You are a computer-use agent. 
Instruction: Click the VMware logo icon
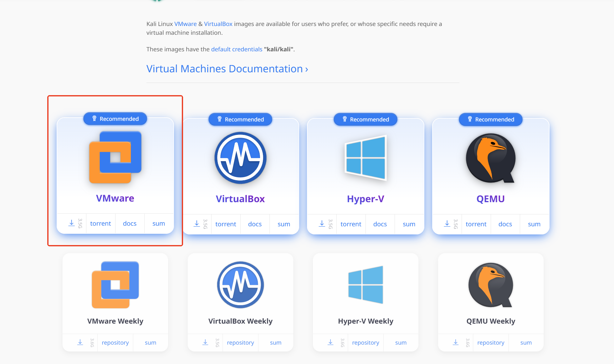click(115, 157)
